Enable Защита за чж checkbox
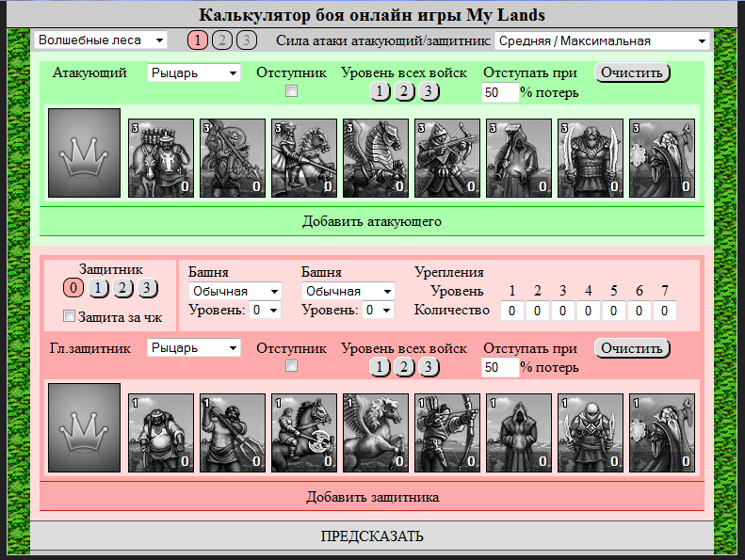The height and width of the screenshot is (560, 745). (69, 316)
